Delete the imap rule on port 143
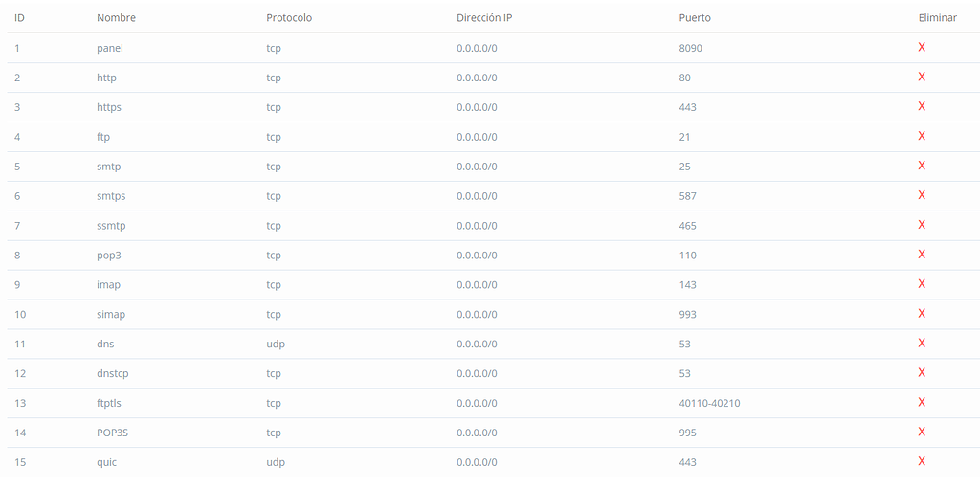 [922, 284]
